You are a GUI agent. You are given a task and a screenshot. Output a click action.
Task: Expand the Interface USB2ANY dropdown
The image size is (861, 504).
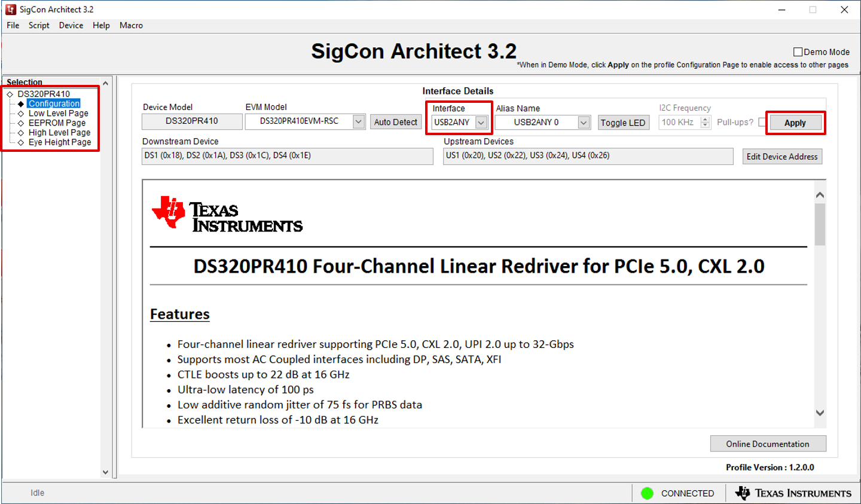(481, 123)
